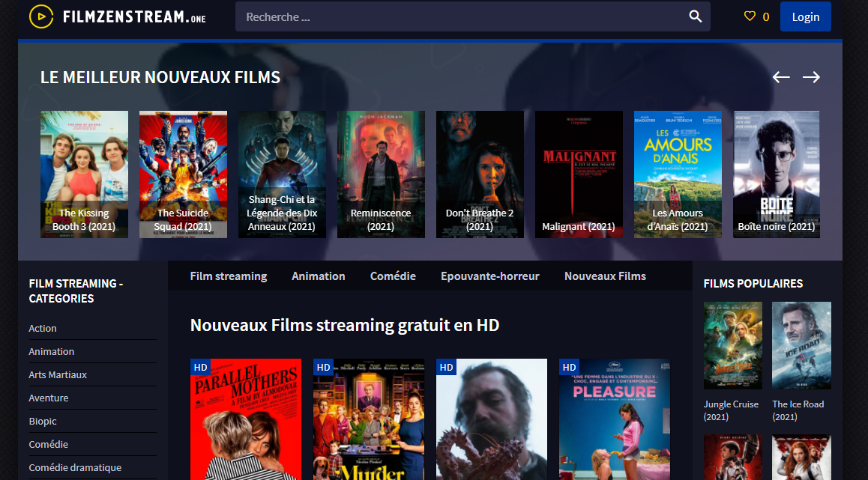Image resolution: width=868 pixels, height=480 pixels.
Task: Open the Animation category in sidebar
Action: pos(52,351)
